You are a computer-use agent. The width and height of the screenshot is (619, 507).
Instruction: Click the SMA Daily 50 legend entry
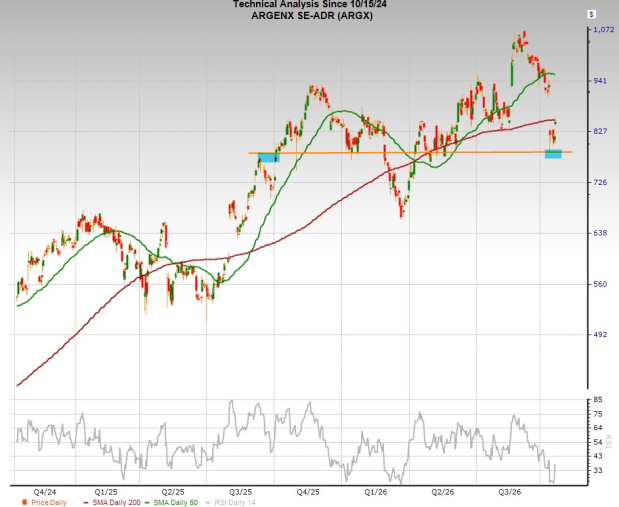[x=171, y=502]
